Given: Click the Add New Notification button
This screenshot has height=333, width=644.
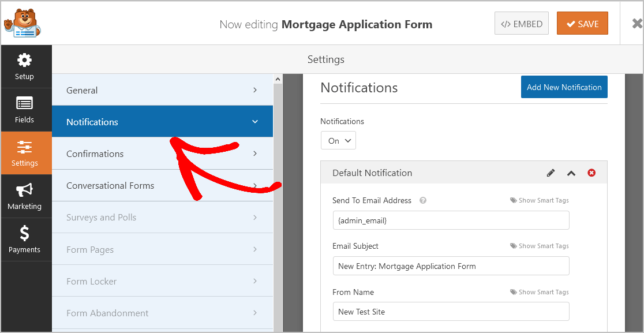Looking at the screenshot, I should pos(564,87).
